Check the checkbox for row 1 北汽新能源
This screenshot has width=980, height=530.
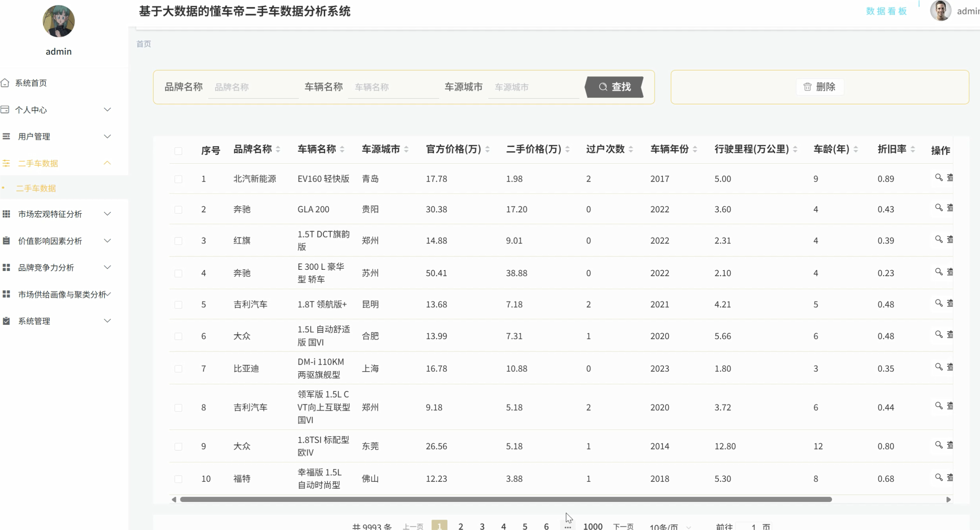pos(178,179)
